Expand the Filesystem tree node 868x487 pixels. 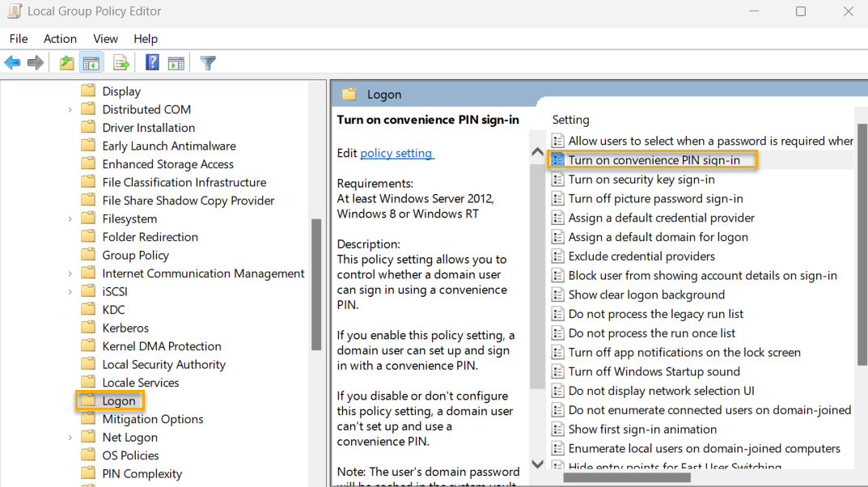pyautogui.click(x=70, y=219)
